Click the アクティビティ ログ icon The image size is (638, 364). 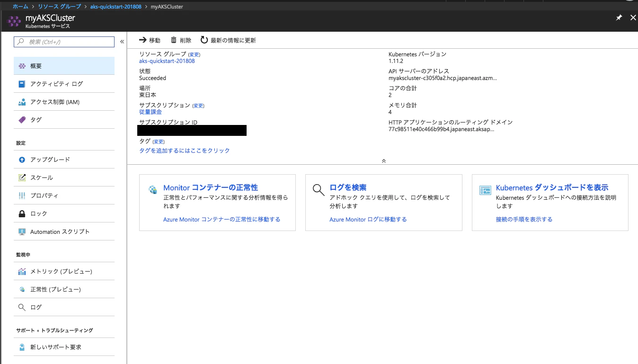coord(22,84)
